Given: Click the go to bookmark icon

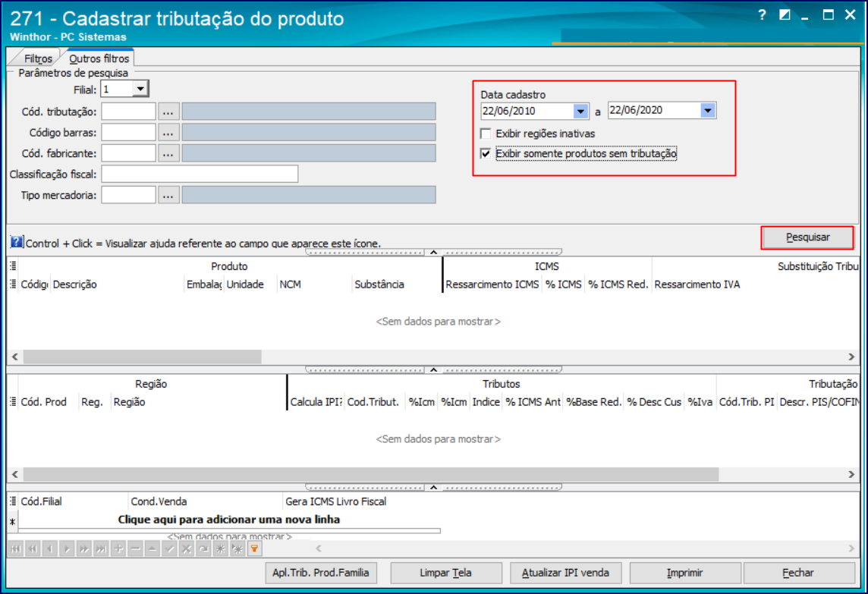Looking at the screenshot, I should (238, 549).
